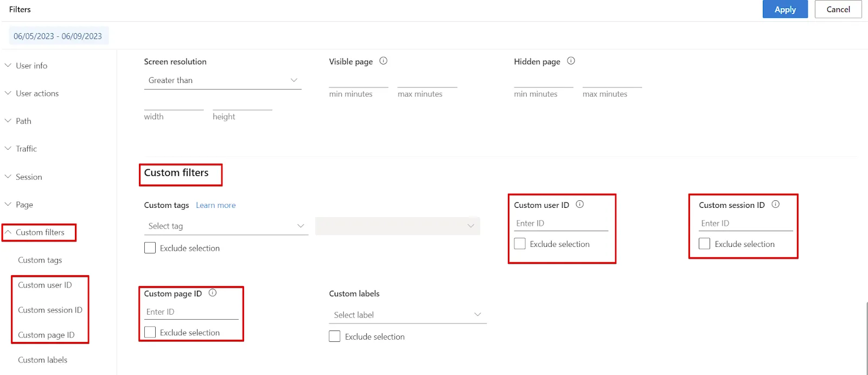This screenshot has width=868, height=375.
Task: Click the Visible page info icon
Action: (384, 61)
